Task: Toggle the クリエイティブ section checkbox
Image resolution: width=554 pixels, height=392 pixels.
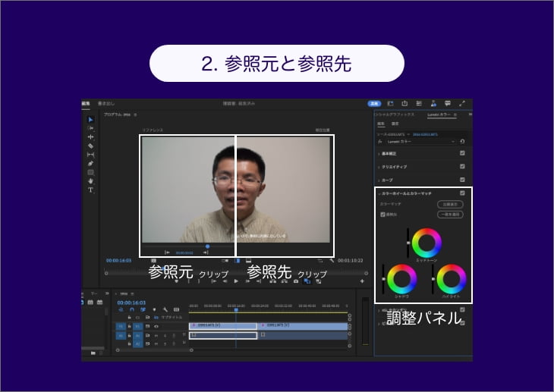Action: tap(462, 167)
